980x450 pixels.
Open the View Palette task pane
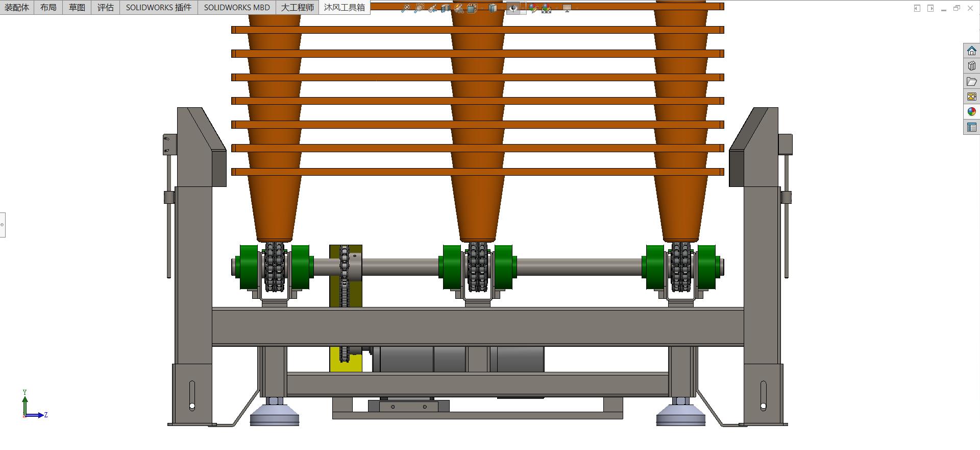972,97
